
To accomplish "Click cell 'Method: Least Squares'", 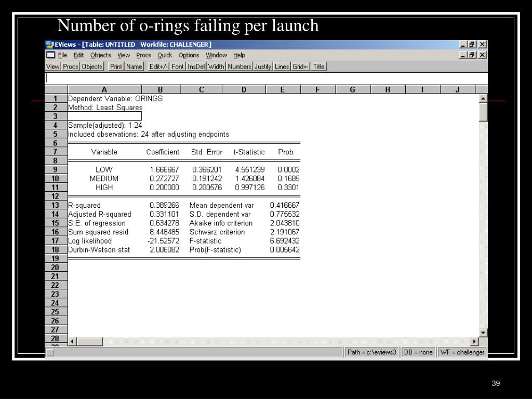I will click(x=105, y=108).
